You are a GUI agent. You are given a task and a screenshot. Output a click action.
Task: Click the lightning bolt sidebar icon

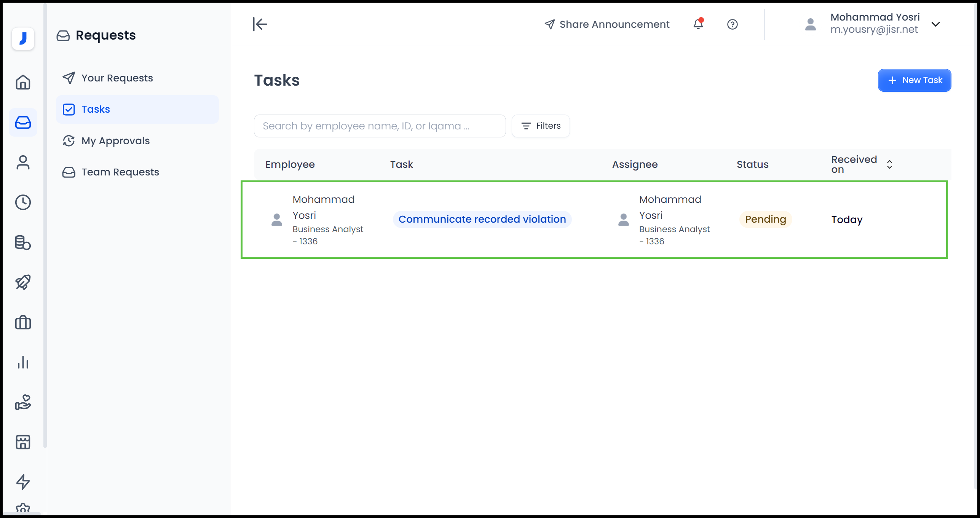(23, 482)
